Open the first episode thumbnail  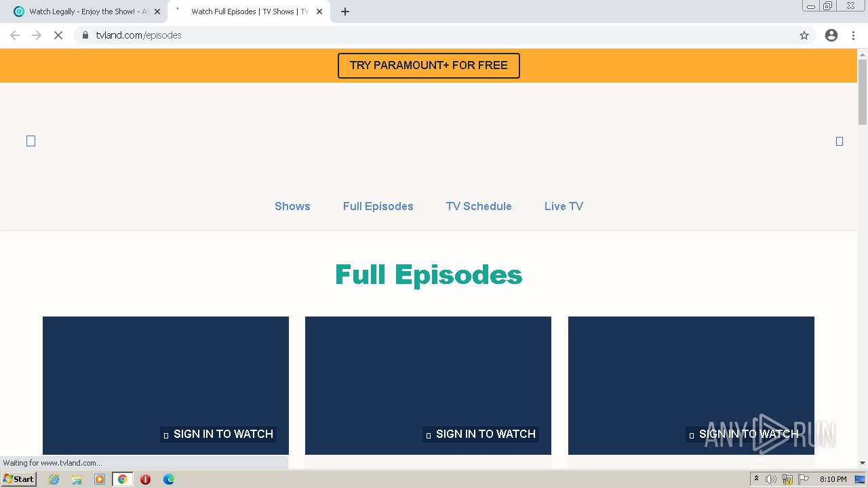tap(165, 385)
